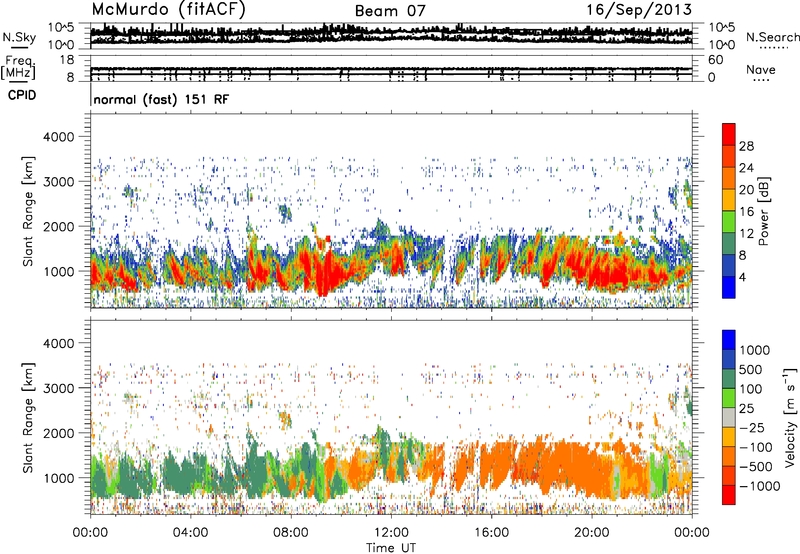
Task: Click the 18 frequency axis label
Action: [66, 60]
